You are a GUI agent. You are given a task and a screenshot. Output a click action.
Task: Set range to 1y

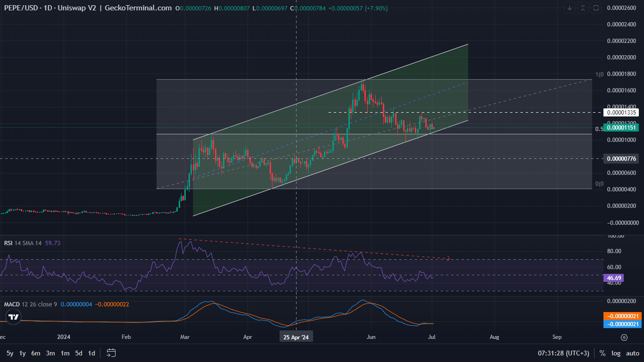[22, 353]
